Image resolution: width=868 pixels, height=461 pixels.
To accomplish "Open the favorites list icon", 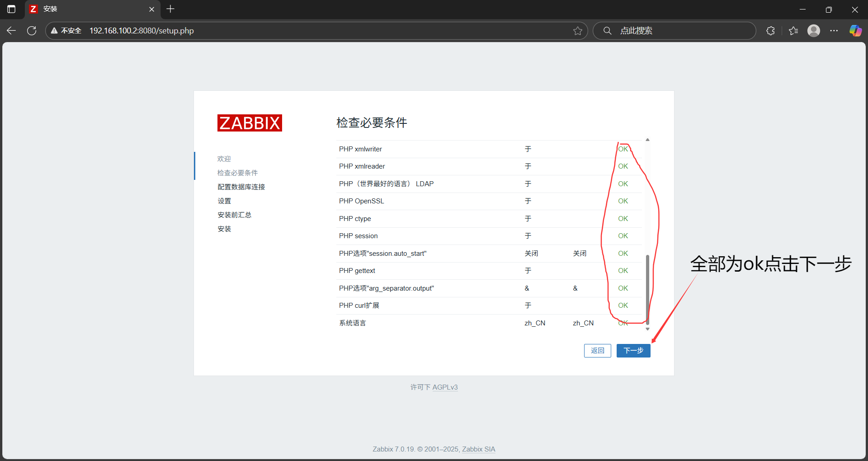I will point(793,31).
